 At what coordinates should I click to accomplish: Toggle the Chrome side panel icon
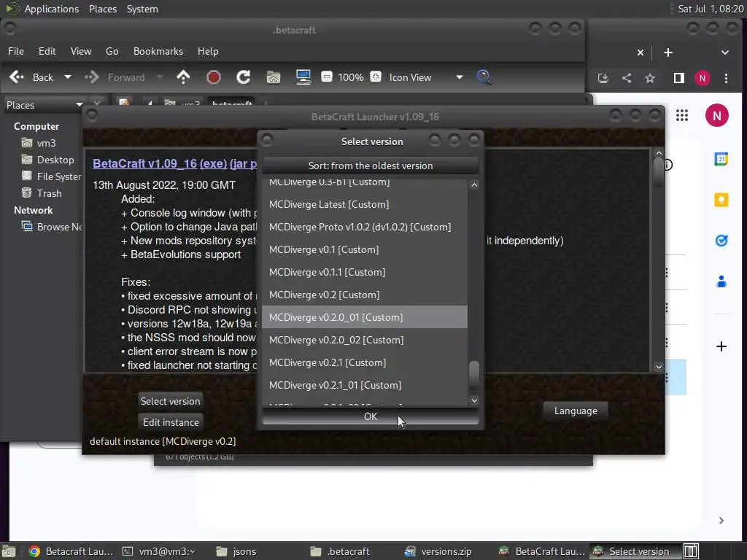click(x=679, y=78)
